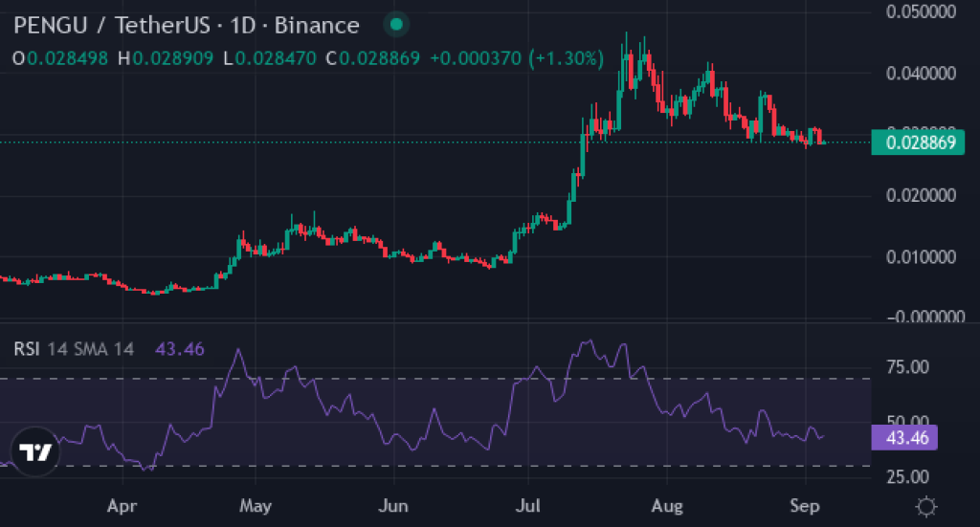980x527 pixels.
Task: Click the 0.050000 price axis label
Action: coord(921,11)
